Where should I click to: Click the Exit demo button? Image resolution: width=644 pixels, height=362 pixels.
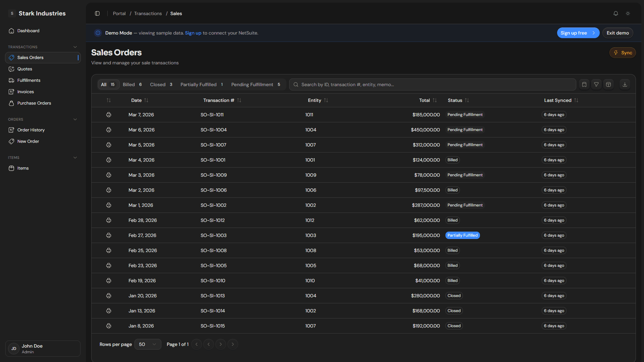[x=618, y=33]
